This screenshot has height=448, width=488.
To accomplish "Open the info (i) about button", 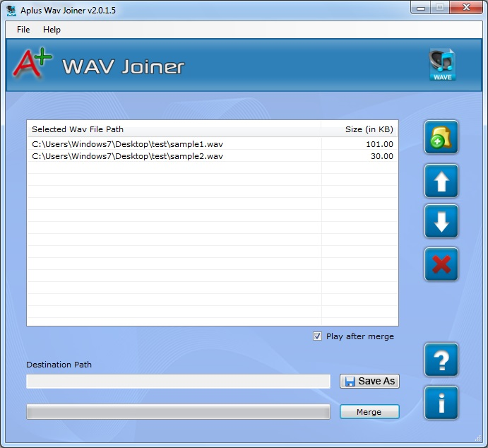I will [441, 403].
